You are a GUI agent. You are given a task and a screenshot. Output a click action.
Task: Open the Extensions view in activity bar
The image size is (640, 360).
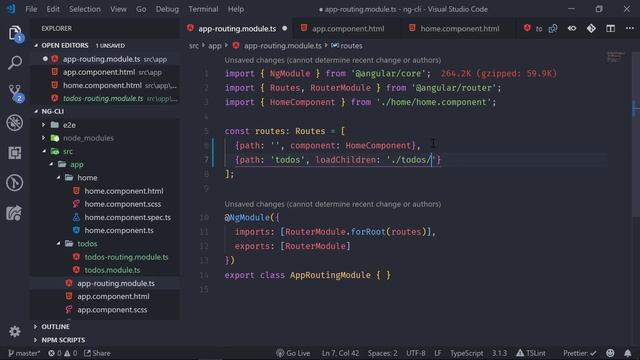(15, 153)
